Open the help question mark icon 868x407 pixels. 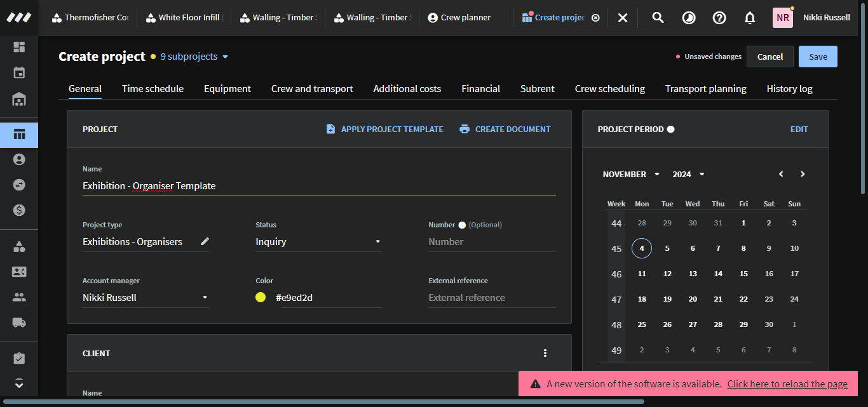point(719,18)
